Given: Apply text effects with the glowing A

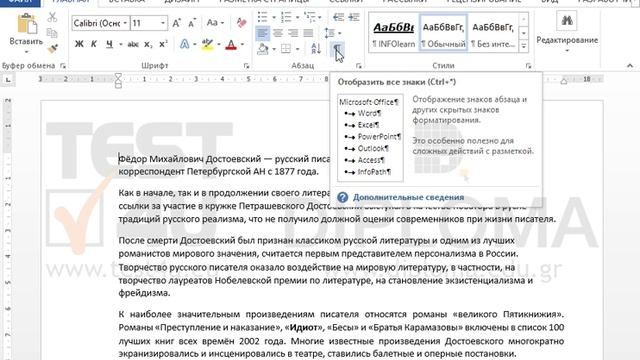Looking at the screenshot, I should click(x=184, y=44).
